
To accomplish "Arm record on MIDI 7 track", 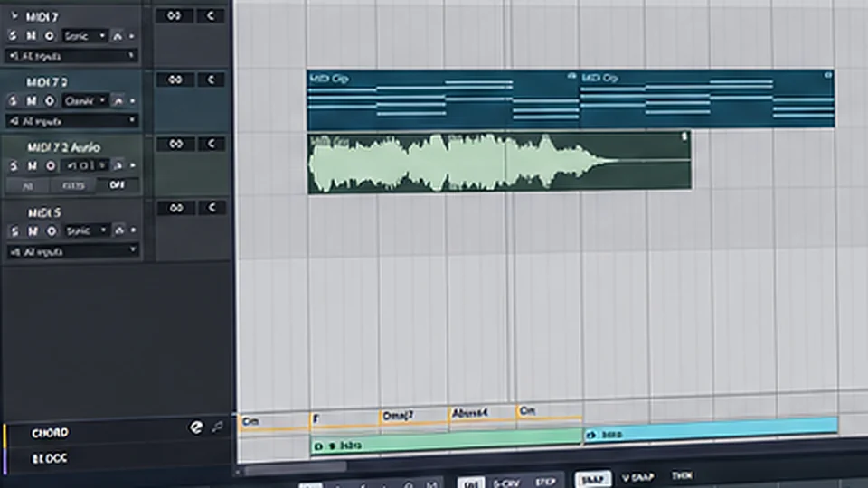I will click(49, 36).
